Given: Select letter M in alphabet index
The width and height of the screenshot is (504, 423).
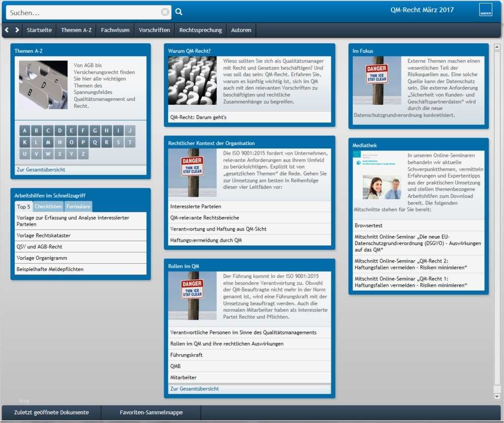Looking at the screenshot, I should [x=48, y=142].
